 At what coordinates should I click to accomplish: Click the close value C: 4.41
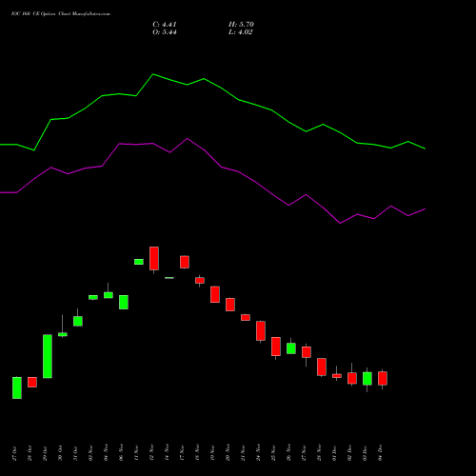click(x=165, y=25)
